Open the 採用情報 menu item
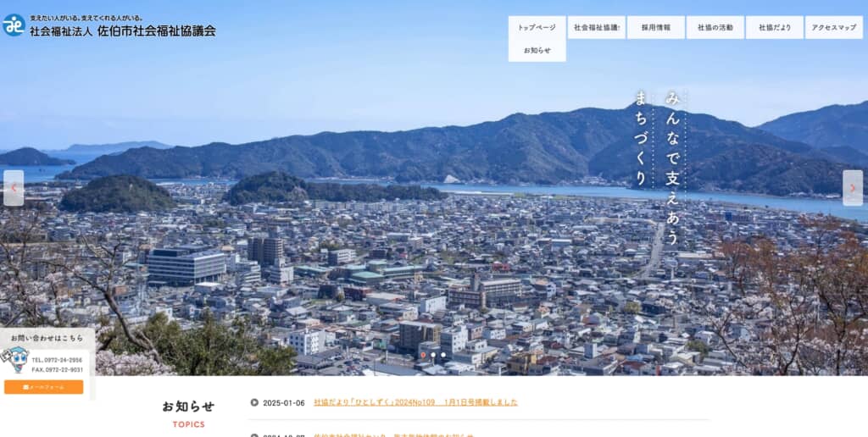 (656, 27)
